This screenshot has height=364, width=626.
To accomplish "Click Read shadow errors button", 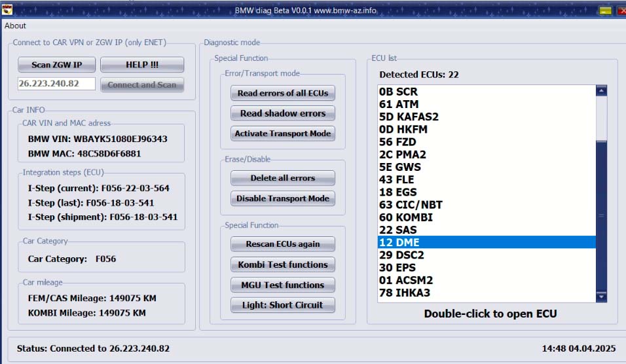I will [283, 113].
